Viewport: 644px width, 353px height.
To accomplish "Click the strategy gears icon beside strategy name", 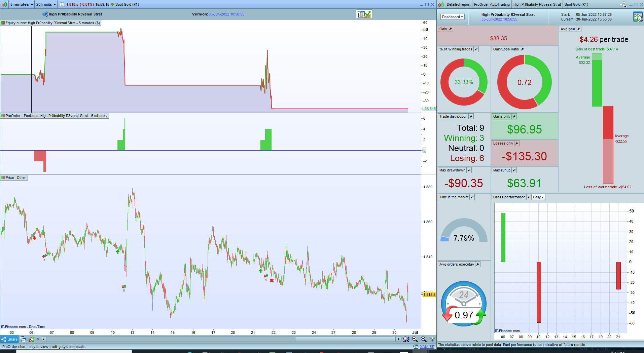I will point(45,14).
